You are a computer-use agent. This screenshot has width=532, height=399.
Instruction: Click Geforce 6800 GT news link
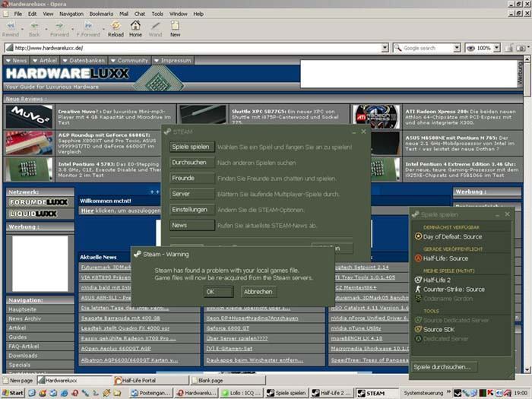(228, 328)
